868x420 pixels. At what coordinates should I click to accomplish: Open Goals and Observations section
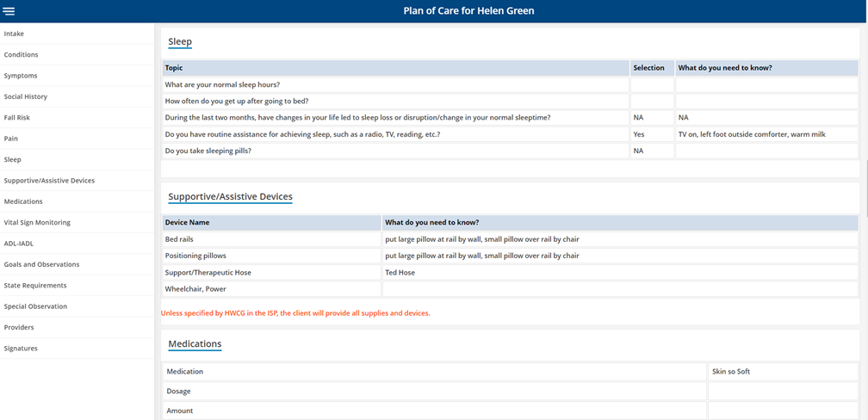point(41,264)
